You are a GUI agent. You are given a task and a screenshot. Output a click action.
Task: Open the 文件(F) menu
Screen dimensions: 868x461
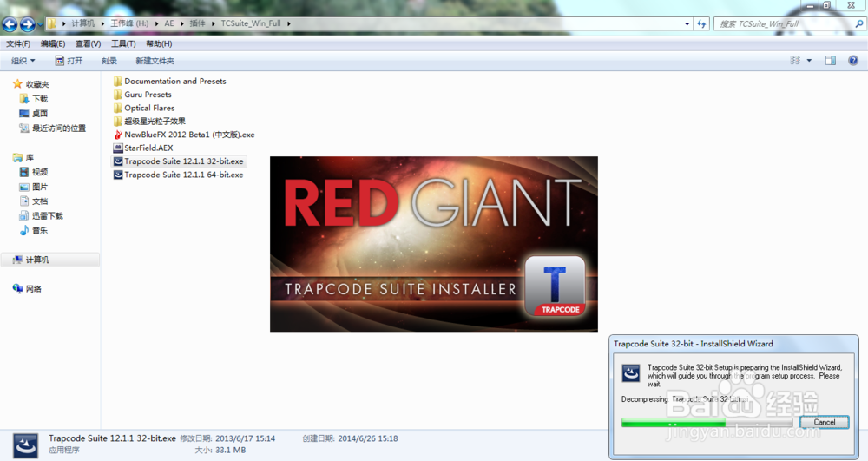click(x=18, y=43)
